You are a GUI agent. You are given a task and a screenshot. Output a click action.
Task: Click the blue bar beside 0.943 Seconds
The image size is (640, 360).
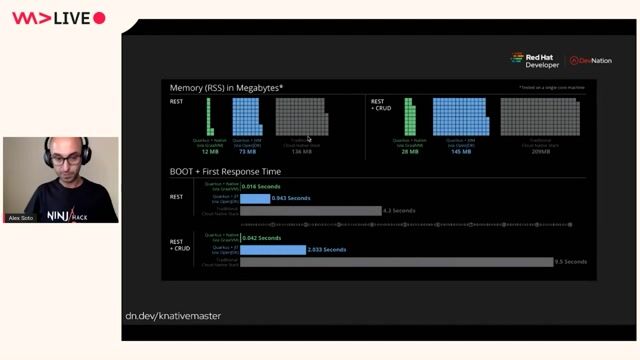[x=255, y=198]
